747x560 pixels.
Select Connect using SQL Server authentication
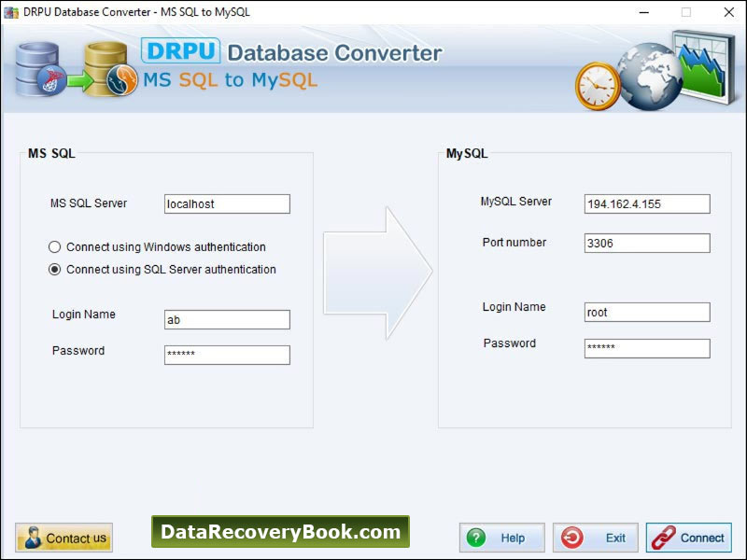click(x=56, y=269)
